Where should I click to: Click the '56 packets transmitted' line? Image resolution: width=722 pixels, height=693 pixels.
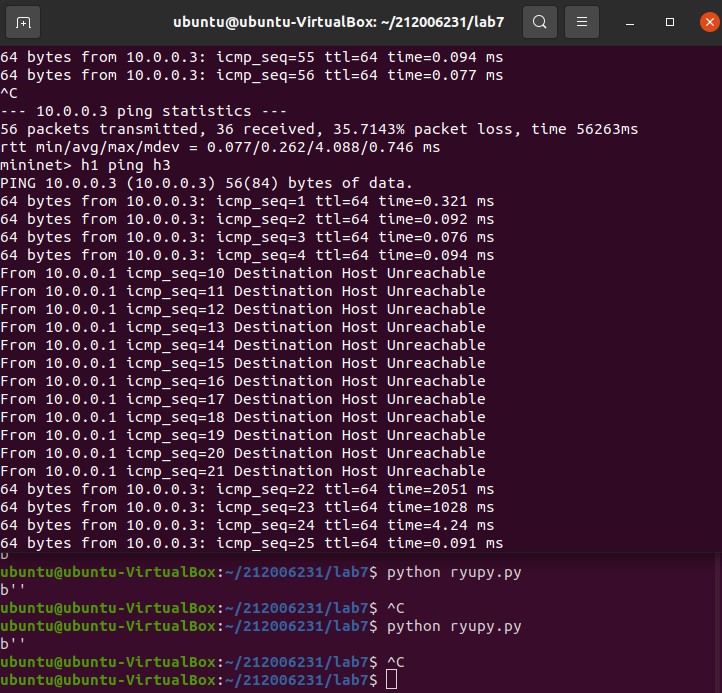[x=319, y=129]
